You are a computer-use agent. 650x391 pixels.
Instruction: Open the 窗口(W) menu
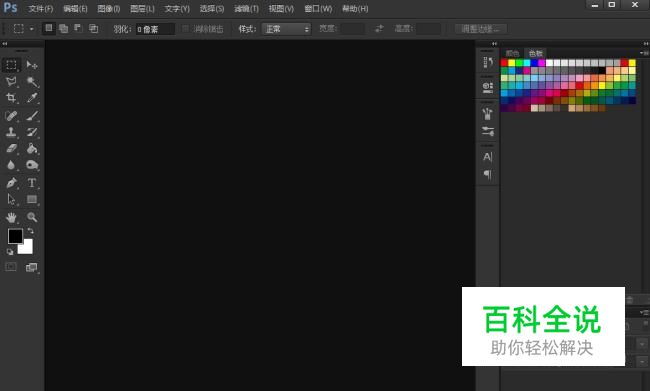(318, 9)
